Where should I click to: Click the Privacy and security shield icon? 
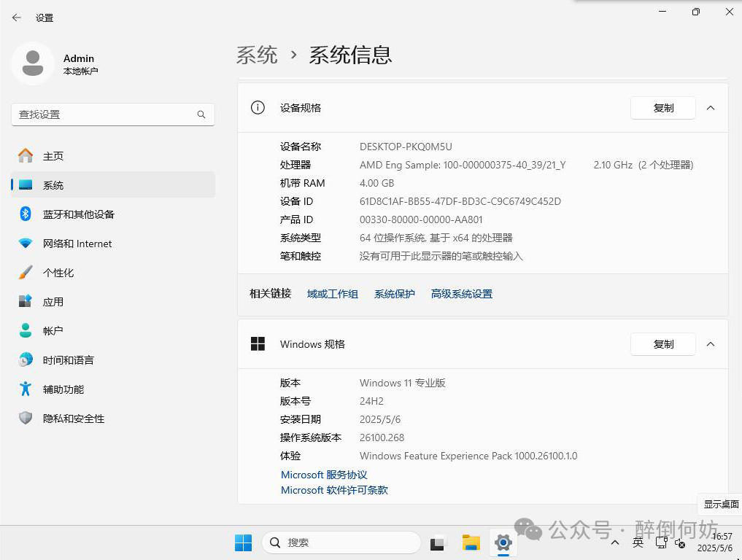[x=26, y=418]
